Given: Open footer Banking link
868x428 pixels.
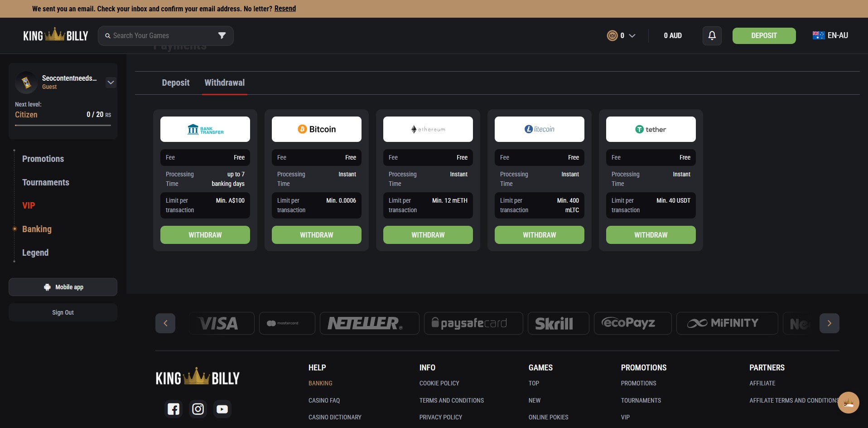Looking at the screenshot, I should click(x=320, y=383).
